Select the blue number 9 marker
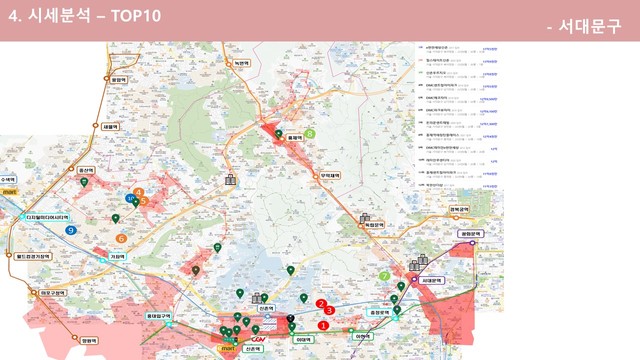 tap(71, 230)
